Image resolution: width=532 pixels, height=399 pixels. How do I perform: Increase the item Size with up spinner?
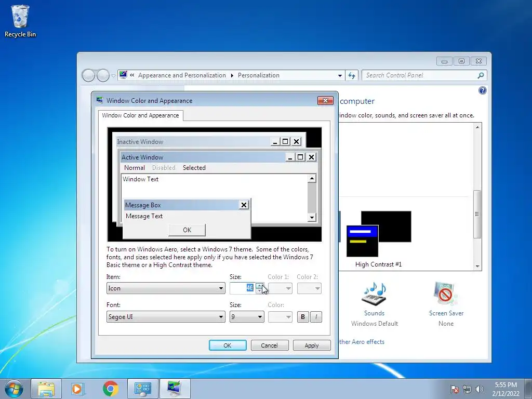(259, 286)
